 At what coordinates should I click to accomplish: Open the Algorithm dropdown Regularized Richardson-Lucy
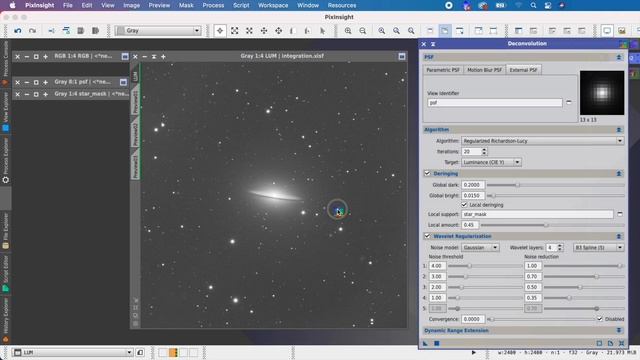click(542, 141)
